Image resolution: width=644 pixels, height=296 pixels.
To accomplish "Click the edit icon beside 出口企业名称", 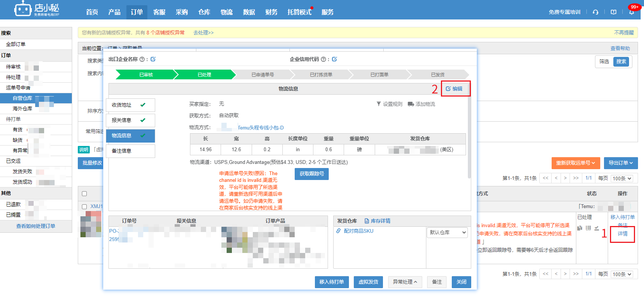I will 153,59.
